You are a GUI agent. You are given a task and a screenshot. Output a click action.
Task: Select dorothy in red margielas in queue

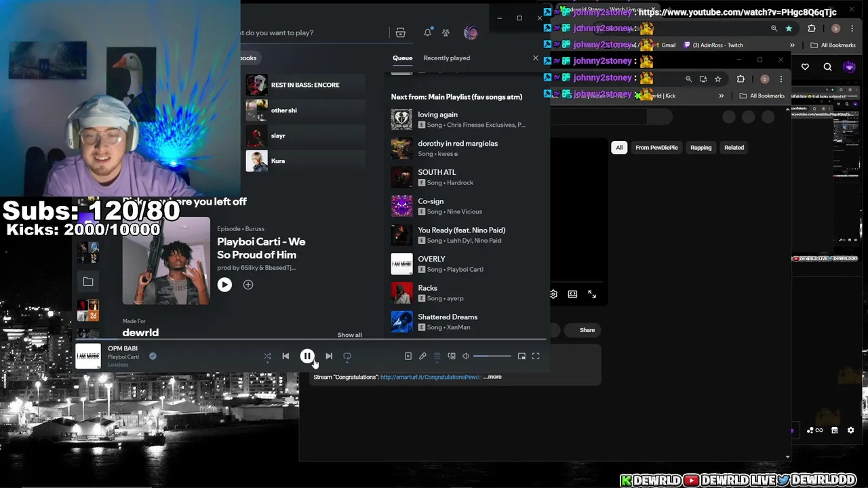coord(467,148)
